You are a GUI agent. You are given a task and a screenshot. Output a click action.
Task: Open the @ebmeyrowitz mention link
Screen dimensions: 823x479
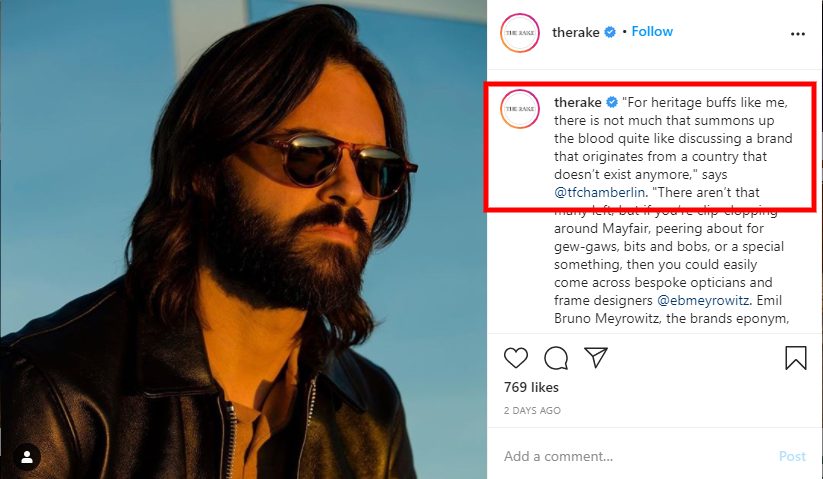pos(704,300)
